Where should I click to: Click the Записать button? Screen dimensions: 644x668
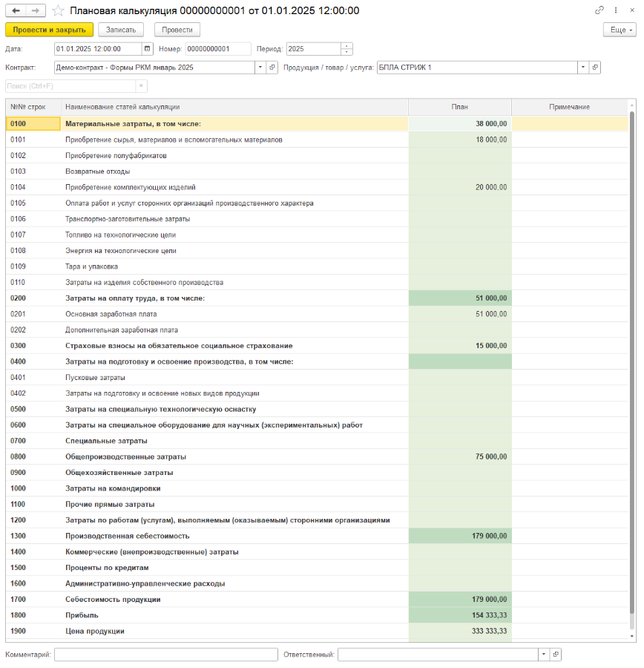point(120,30)
